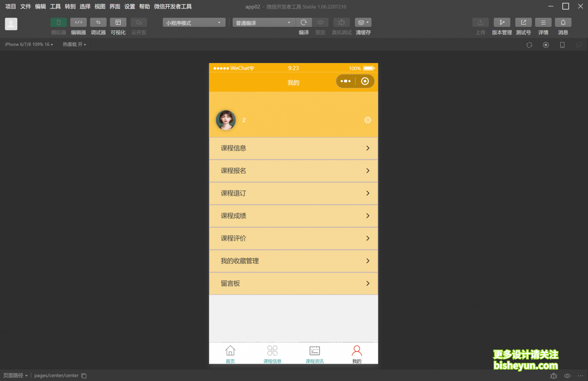Open the status bar more options dots

point(580,376)
